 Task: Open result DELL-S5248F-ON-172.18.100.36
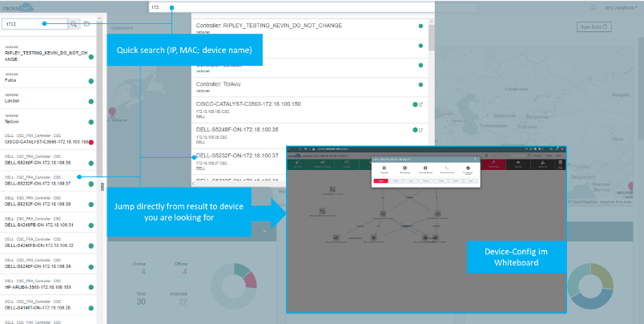310,136
